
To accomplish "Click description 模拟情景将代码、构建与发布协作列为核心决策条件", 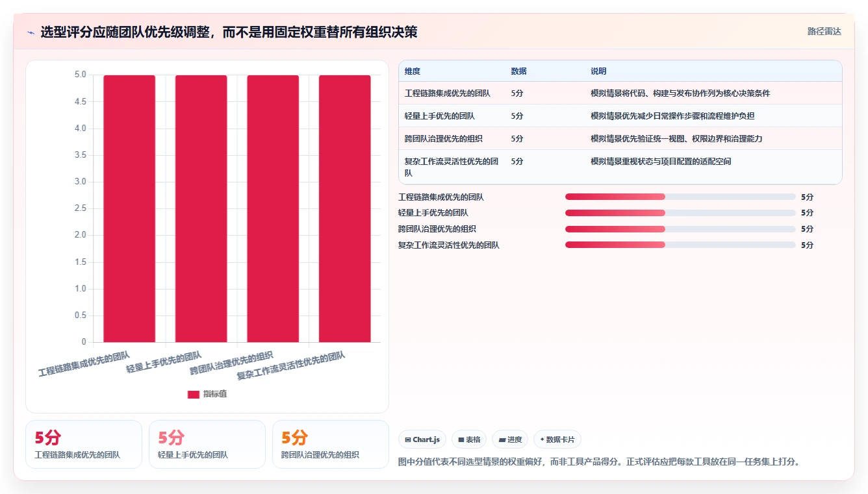I will 680,93.
